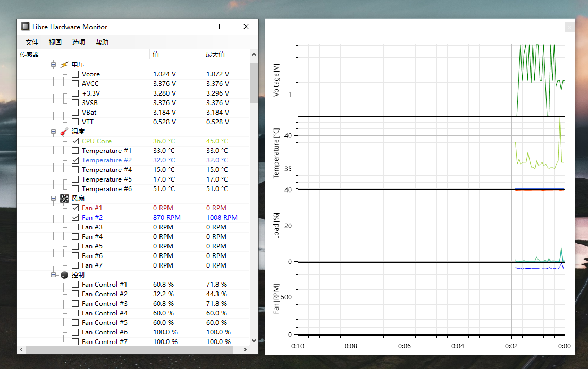Enable the Vcore sensor checkbox

coord(75,74)
